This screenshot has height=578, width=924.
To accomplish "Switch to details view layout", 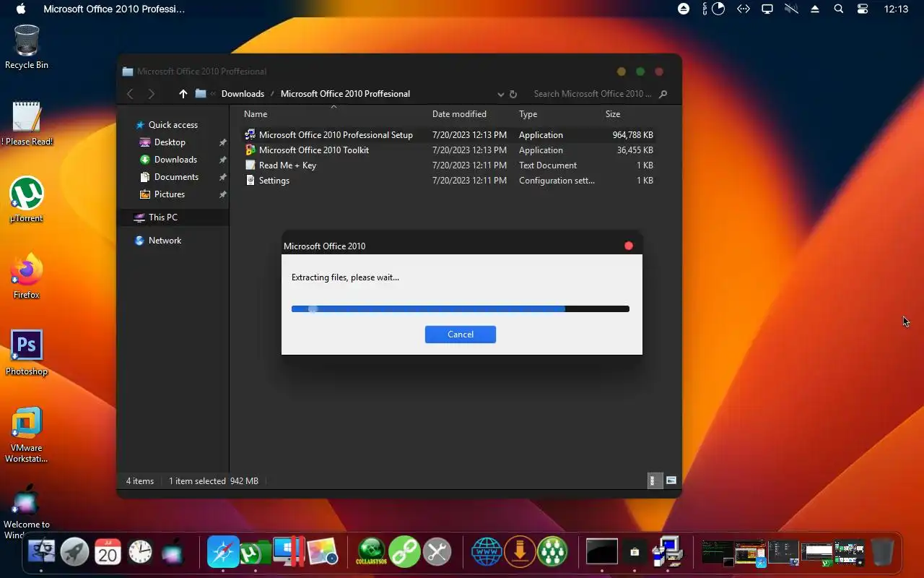I will coord(654,480).
